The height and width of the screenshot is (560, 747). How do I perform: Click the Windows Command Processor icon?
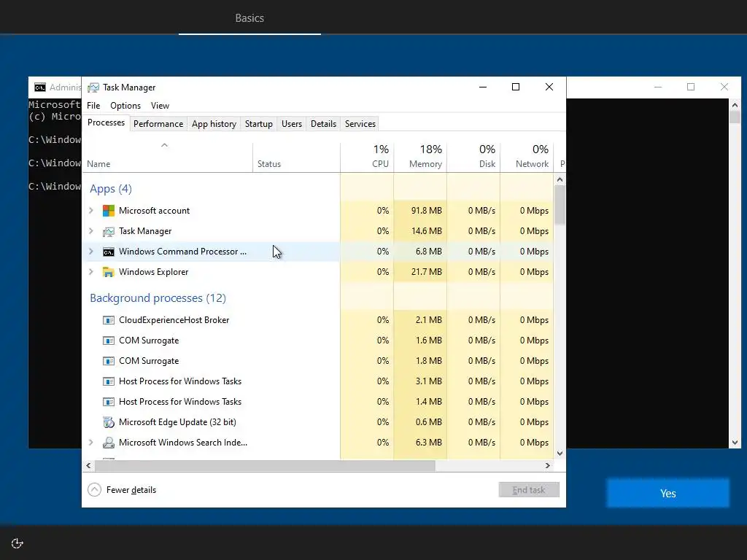pos(109,252)
